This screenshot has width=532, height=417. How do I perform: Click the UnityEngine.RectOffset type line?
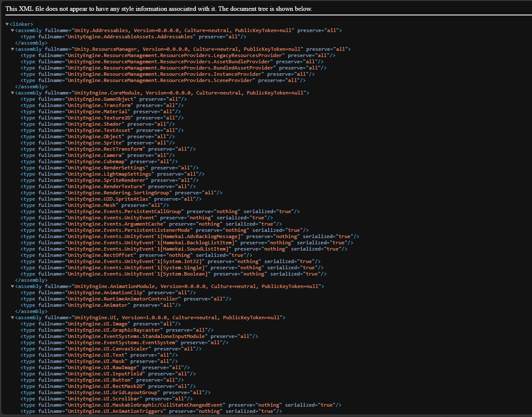click(136, 255)
